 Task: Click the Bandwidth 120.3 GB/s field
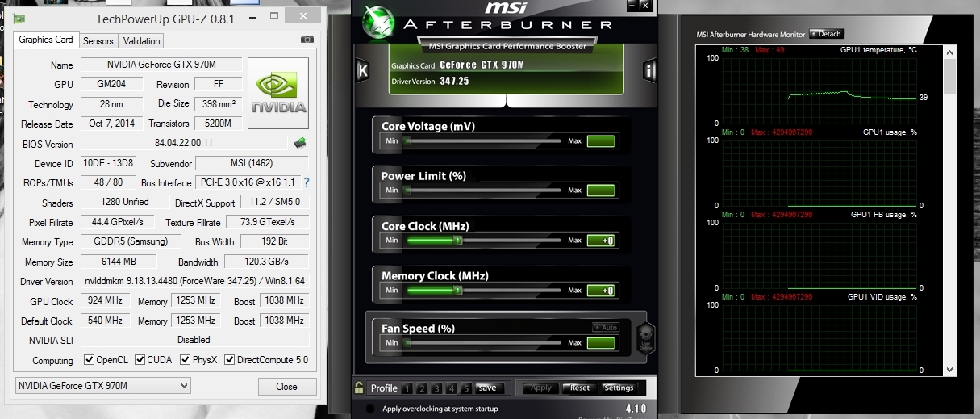click(x=266, y=262)
